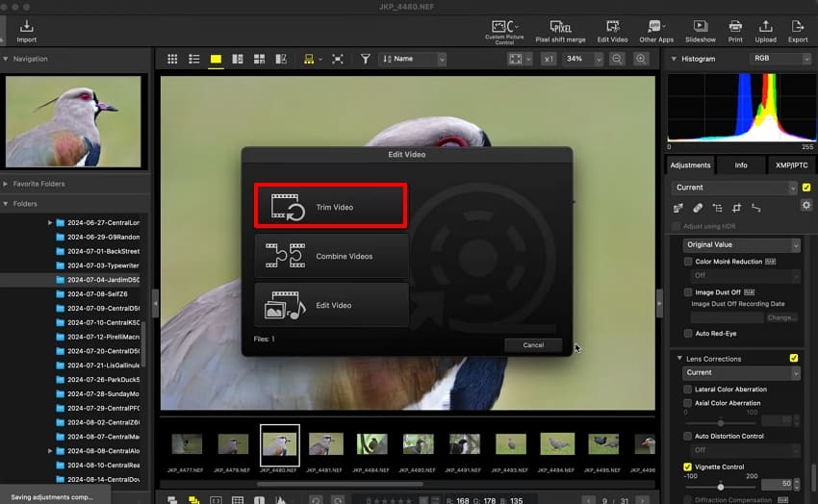Open Original Value dropdown
Screen dimensions: 818x504
pyautogui.click(x=741, y=244)
